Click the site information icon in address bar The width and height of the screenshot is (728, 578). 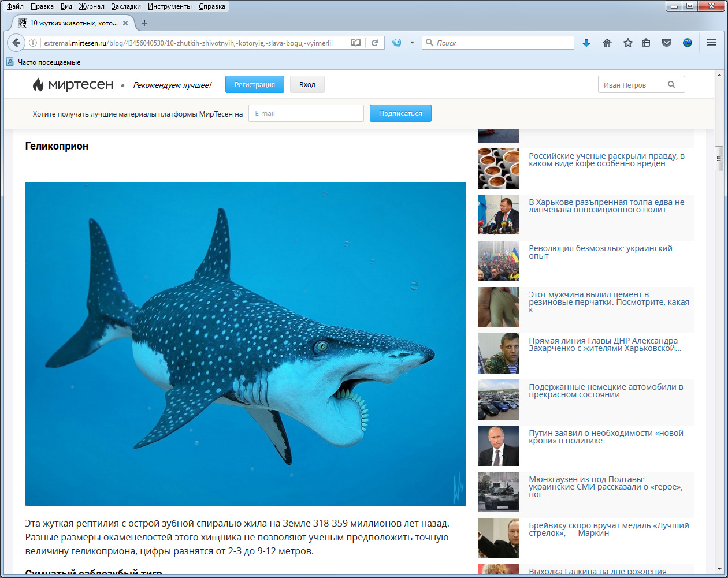tap(33, 43)
